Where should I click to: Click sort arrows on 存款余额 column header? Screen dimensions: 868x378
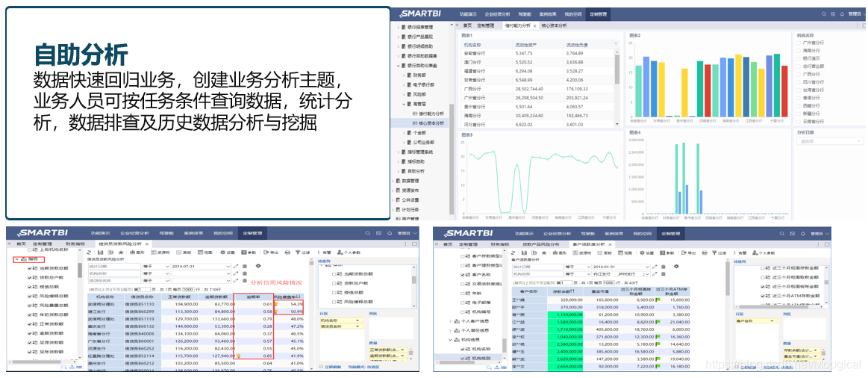[572, 291]
